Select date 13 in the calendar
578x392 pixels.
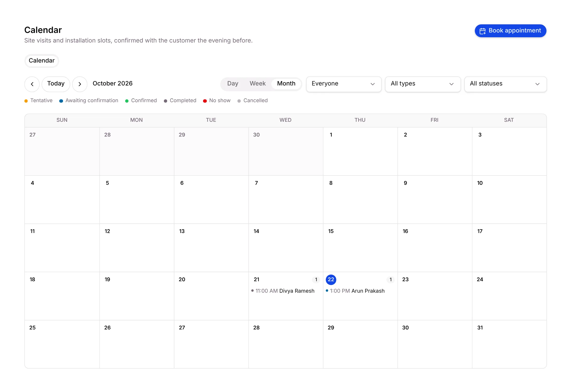click(182, 231)
